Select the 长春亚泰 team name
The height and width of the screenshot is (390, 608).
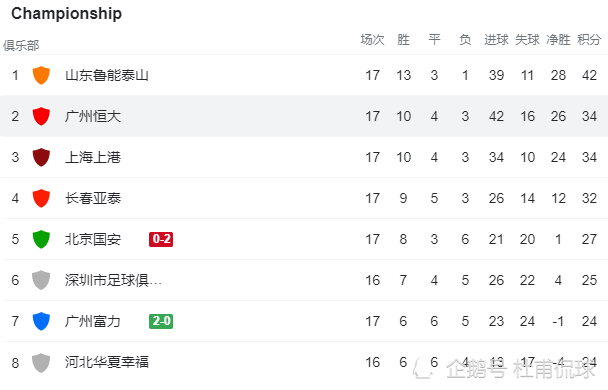[93, 198]
